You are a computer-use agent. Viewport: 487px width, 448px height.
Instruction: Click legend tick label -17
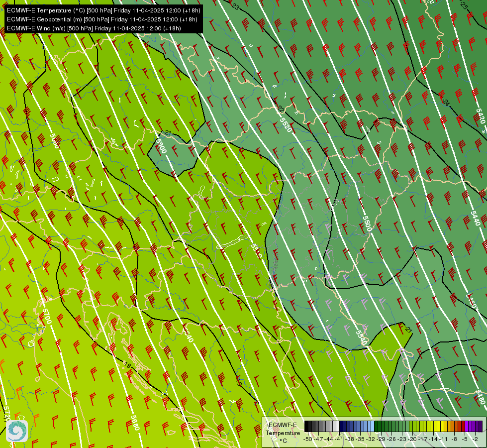coord(423,439)
